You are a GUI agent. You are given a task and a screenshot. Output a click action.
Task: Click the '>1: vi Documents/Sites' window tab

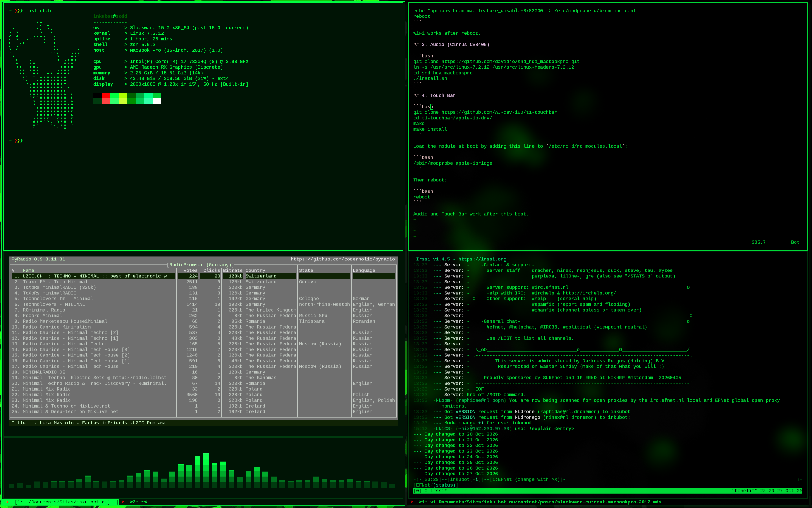(540, 502)
